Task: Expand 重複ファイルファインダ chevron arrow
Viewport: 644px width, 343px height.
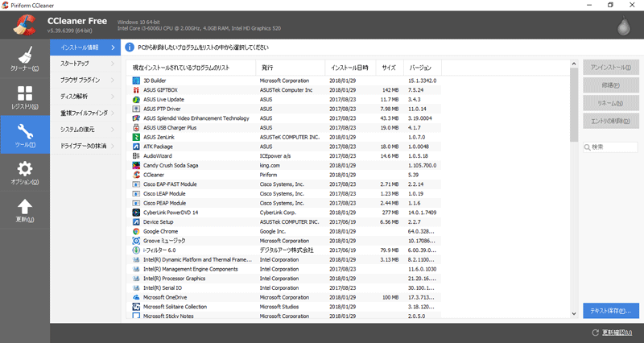Action: [113, 113]
